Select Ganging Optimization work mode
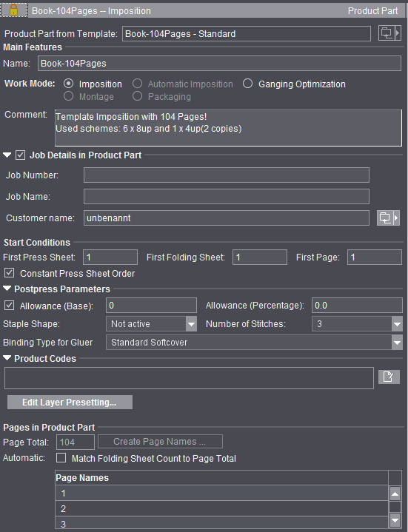 248,84
